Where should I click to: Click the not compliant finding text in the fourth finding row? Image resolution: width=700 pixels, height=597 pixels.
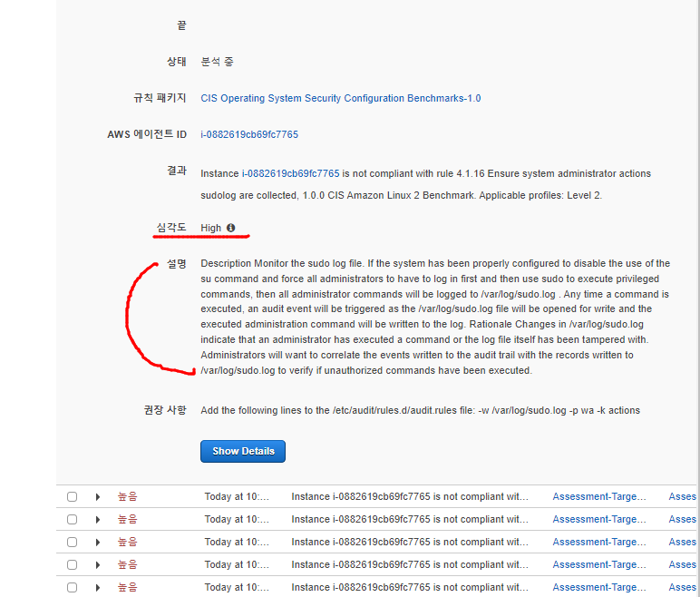[x=410, y=564]
